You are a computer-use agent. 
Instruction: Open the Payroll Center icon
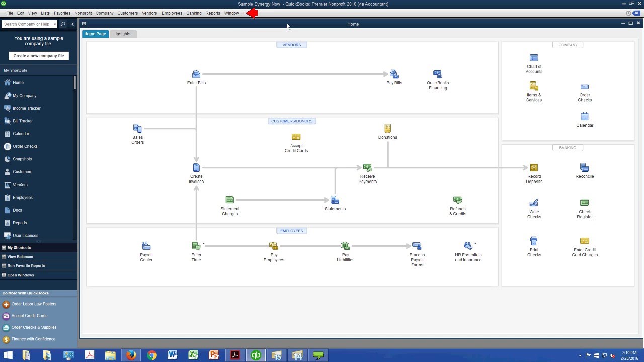(x=146, y=246)
